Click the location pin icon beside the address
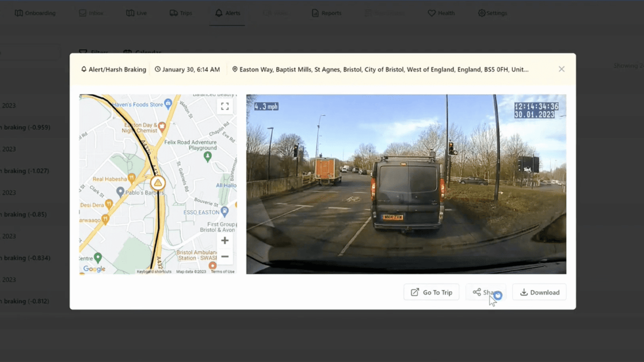 pyautogui.click(x=235, y=69)
